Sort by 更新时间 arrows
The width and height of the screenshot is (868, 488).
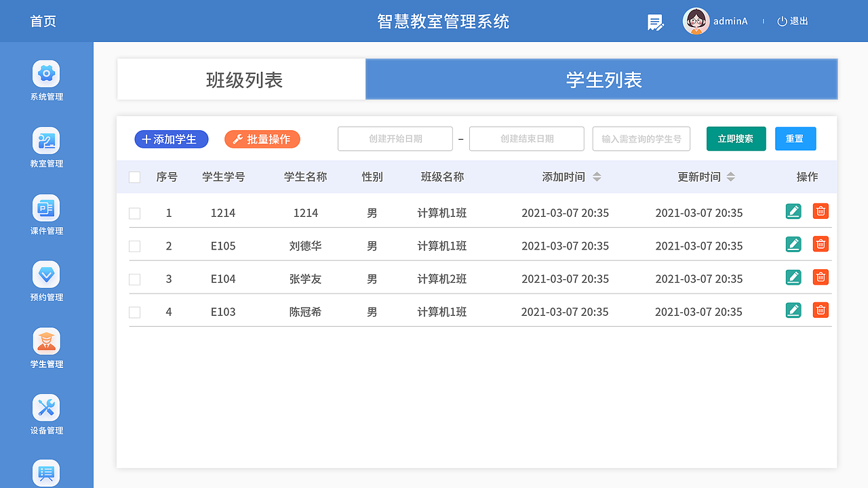pyautogui.click(x=730, y=177)
